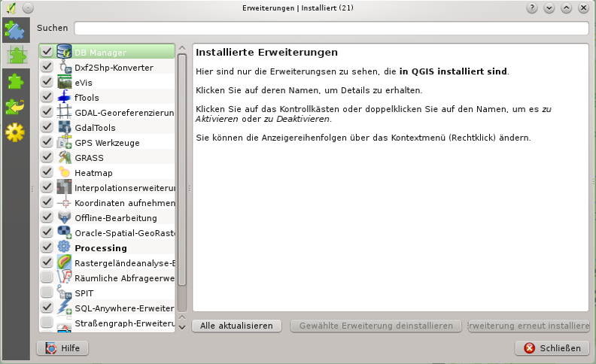Enable the SPIT plugin checkbox
This screenshot has height=364, width=596.
point(47,292)
